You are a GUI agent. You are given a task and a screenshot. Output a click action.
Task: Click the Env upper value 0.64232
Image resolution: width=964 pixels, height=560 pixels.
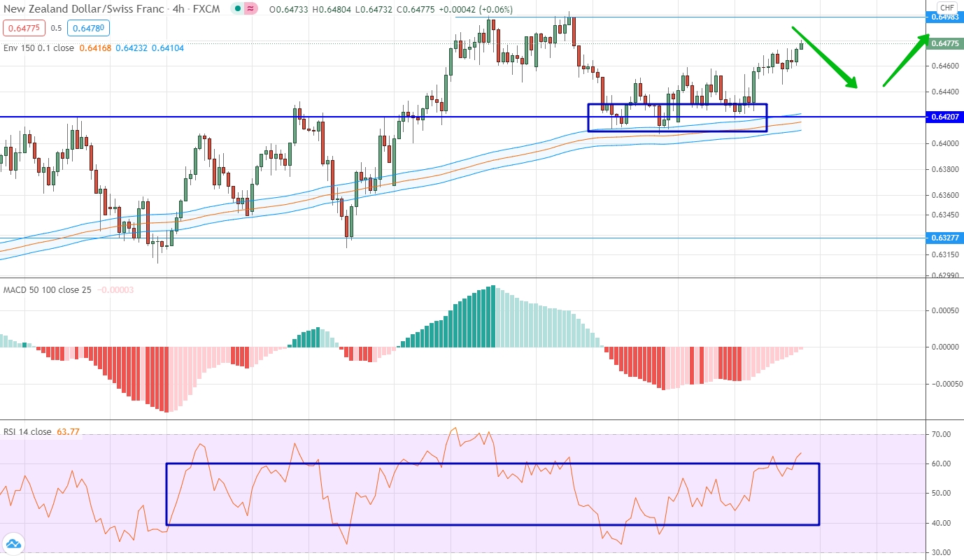tap(131, 48)
